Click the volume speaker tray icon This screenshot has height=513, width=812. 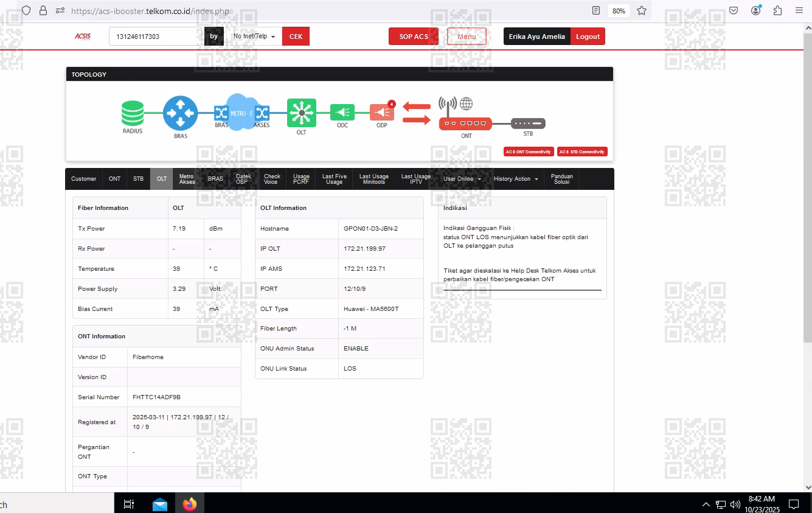click(x=735, y=504)
